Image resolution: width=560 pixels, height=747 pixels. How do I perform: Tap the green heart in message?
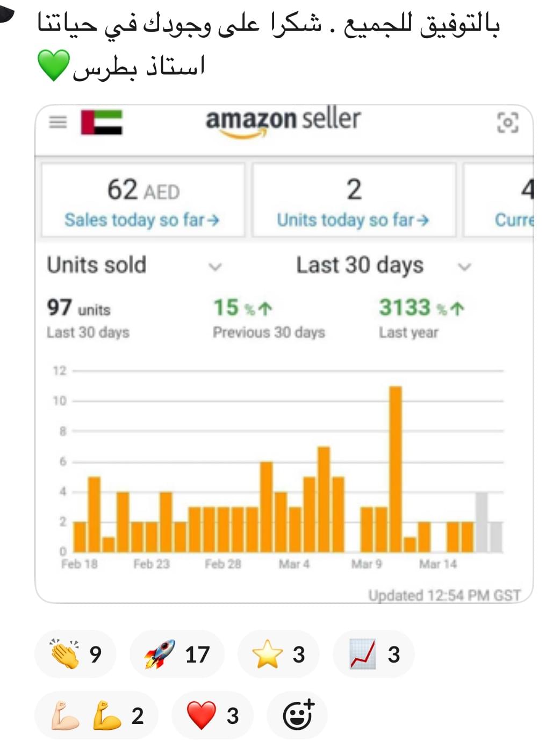(x=54, y=65)
